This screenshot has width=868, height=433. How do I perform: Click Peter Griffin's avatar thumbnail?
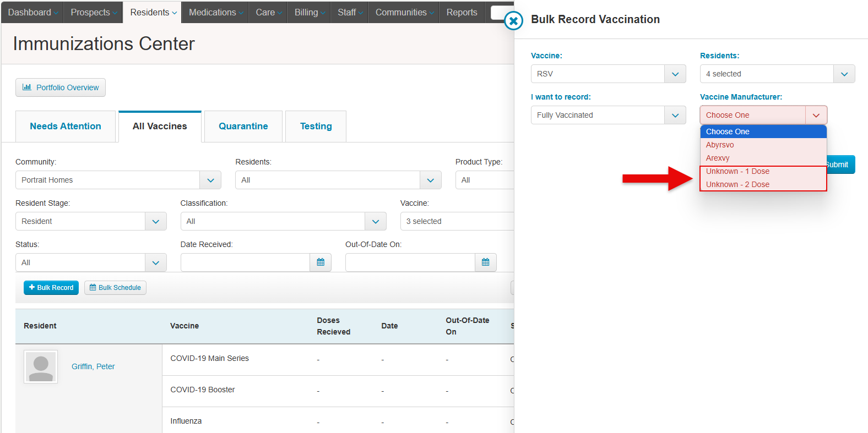(41, 366)
